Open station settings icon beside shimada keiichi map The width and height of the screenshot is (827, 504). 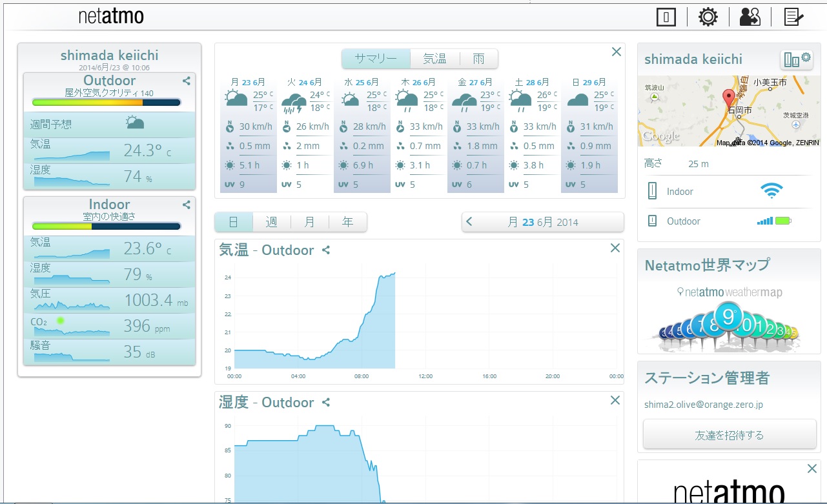point(797,59)
